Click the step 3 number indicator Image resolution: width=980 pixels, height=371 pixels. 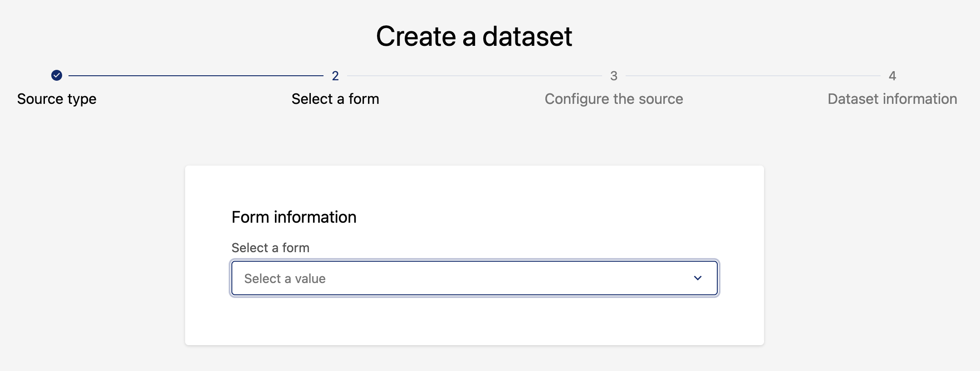point(613,76)
